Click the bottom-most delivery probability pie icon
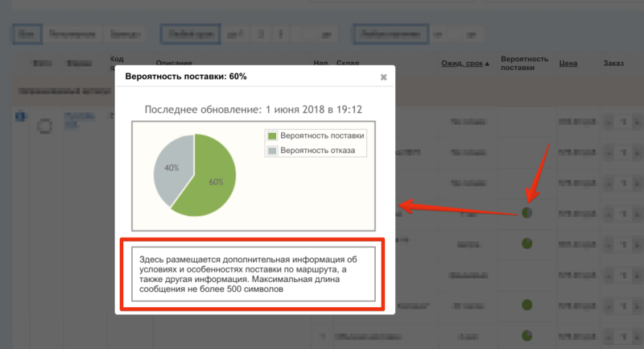This screenshot has height=349, width=644. pyautogui.click(x=527, y=334)
